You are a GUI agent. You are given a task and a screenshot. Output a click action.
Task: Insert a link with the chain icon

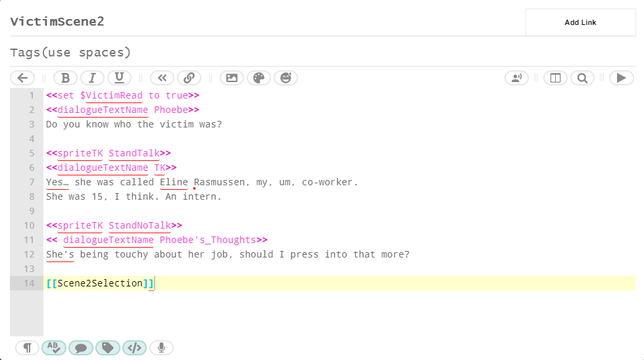point(189,78)
